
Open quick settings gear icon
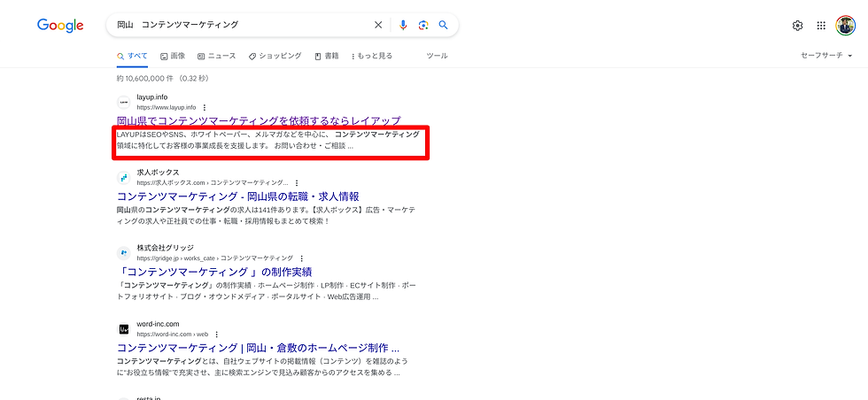pyautogui.click(x=797, y=26)
